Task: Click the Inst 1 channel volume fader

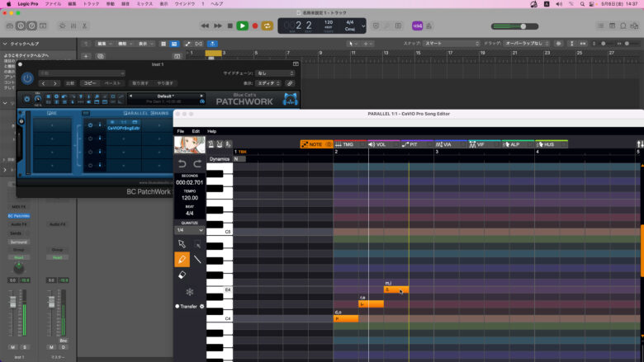Action: pos(12,302)
